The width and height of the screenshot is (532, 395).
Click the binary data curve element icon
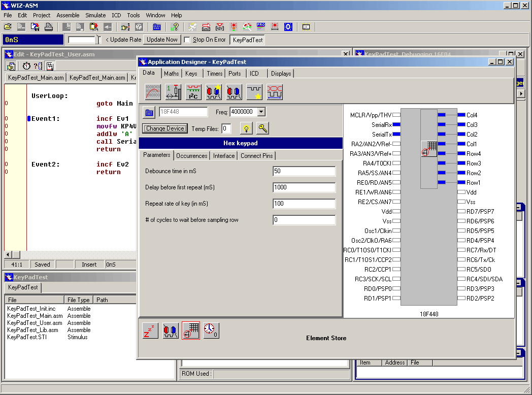pyautogui.click(x=153, y=92)
